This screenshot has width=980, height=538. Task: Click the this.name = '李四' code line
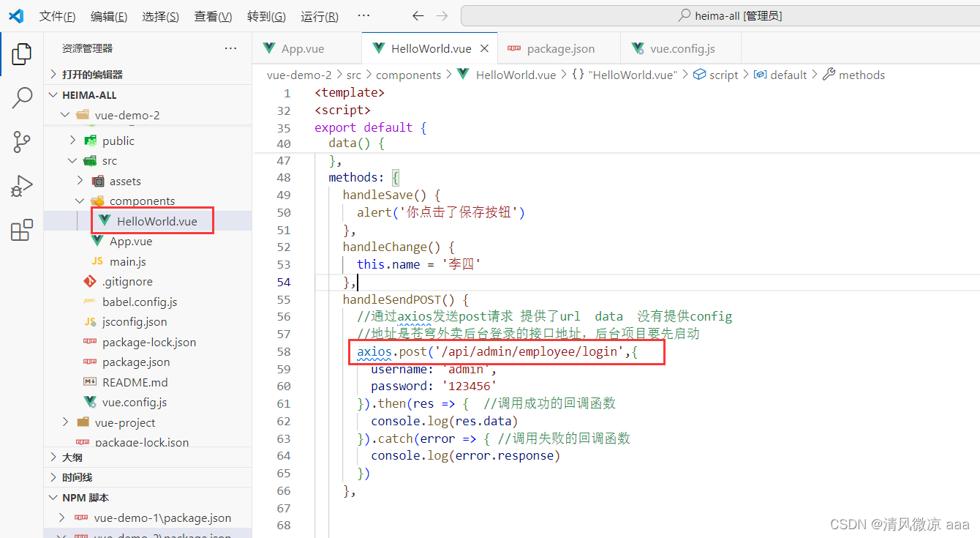tap(418, 264)
